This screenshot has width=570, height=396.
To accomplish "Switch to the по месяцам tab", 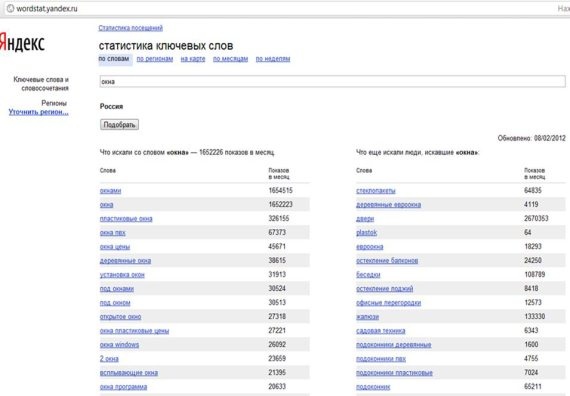I will coord(230,59).
